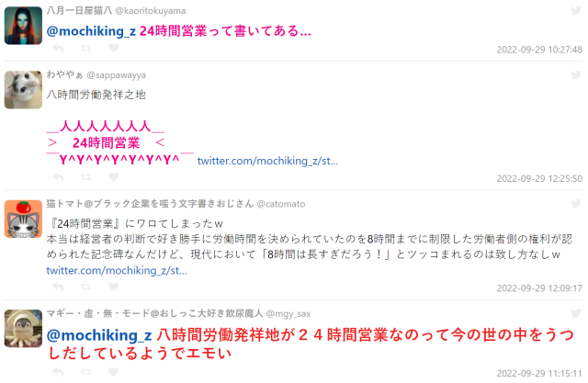Image resolution: width=588 pixels, height=383 pixels.
Task: Reply to kaoritokuyama's tweet
Action: 58,48
